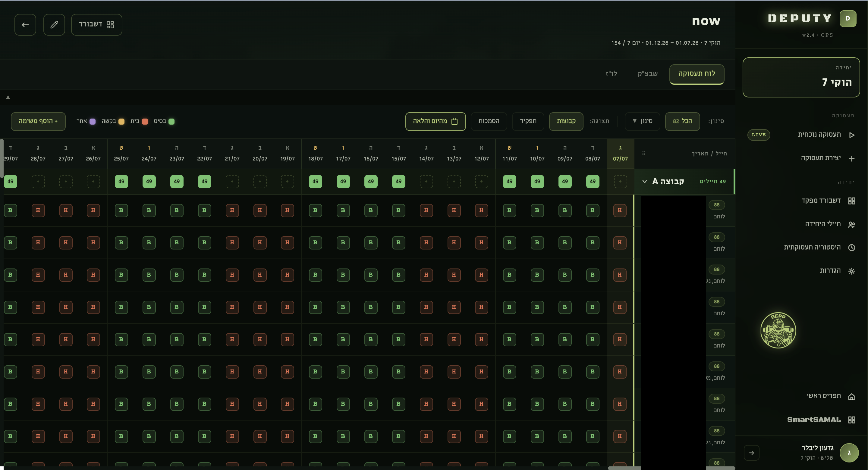Switch to the שבצ"ק tab
Screen dimensions: 868x470
tap(647, 74)
